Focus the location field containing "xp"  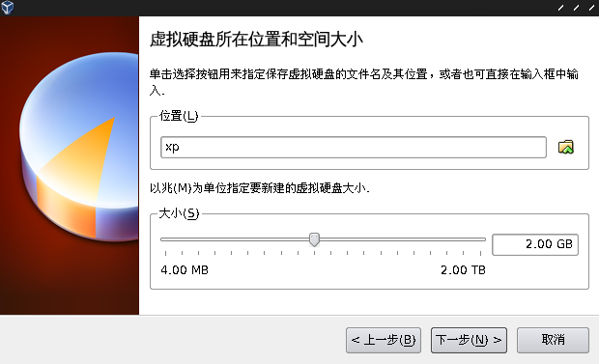(x=354, y=147)
